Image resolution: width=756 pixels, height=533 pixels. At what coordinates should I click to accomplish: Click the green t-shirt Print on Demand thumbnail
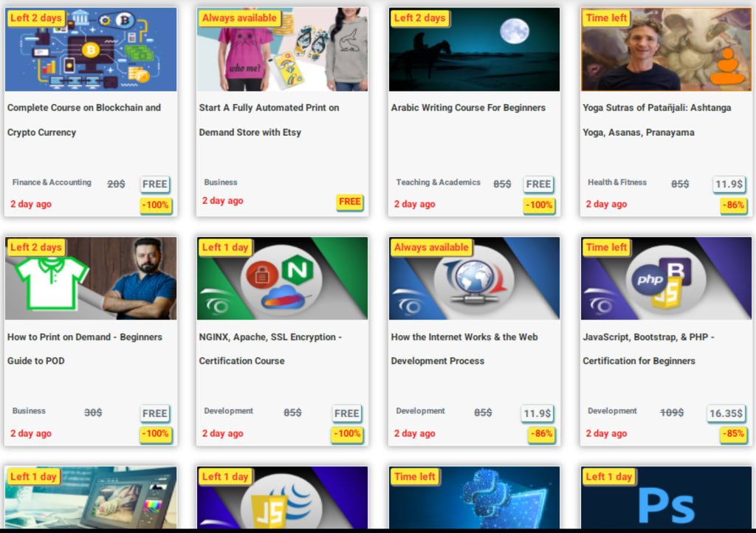coord(91,278)
